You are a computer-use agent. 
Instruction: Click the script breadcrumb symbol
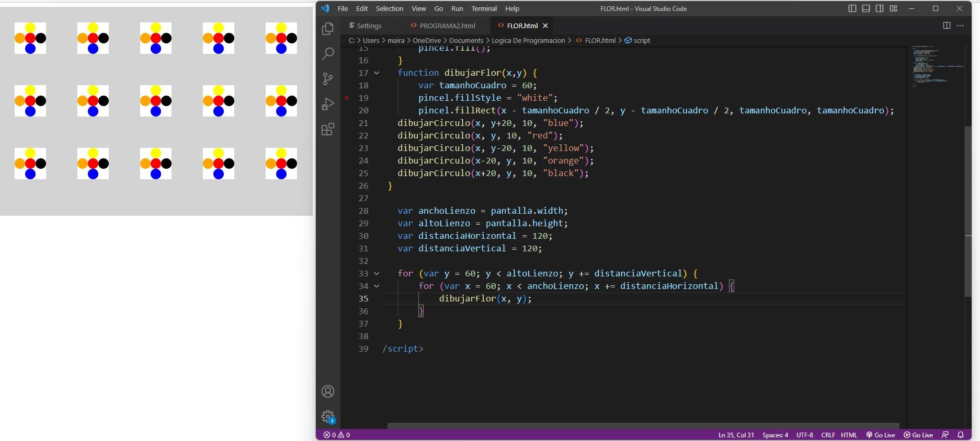tap(637, 40)
